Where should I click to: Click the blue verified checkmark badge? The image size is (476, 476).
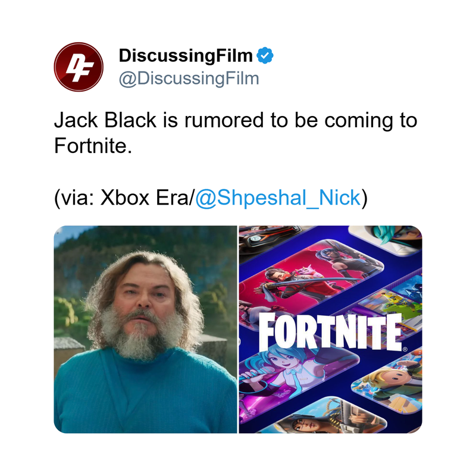265,55
